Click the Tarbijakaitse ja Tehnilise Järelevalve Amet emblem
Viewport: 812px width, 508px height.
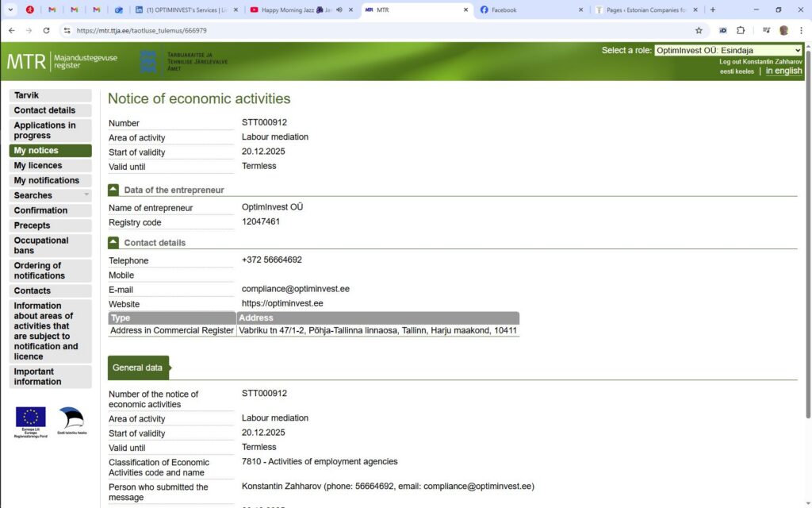[x=148, y=61]
